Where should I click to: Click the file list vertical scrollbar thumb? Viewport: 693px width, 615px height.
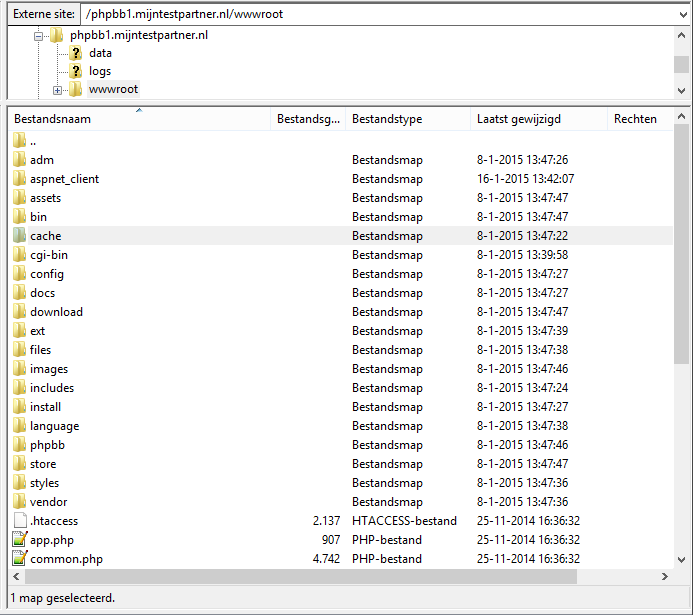682,244
